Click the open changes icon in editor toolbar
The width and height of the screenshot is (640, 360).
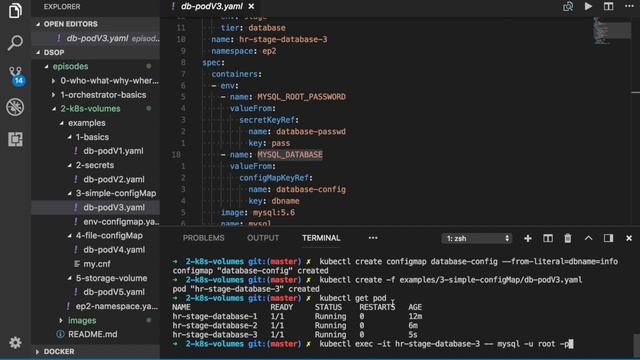[568, 7]
